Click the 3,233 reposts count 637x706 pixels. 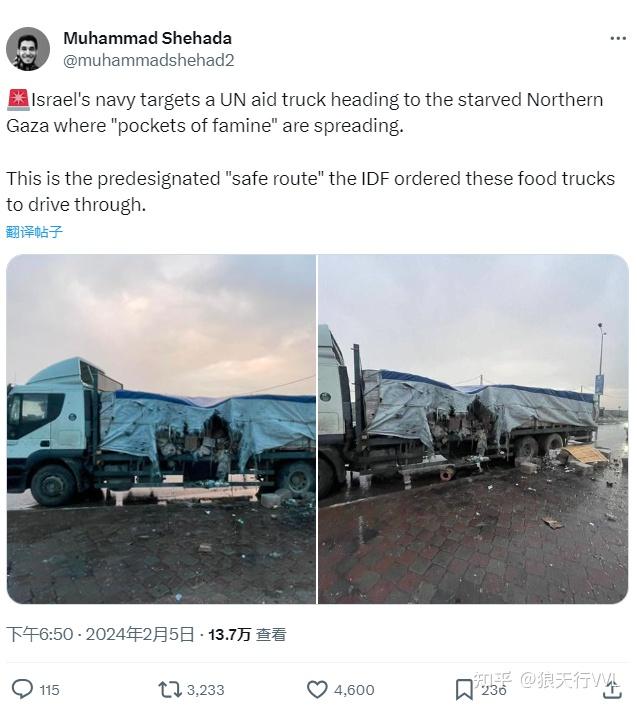tap(205, 690)
